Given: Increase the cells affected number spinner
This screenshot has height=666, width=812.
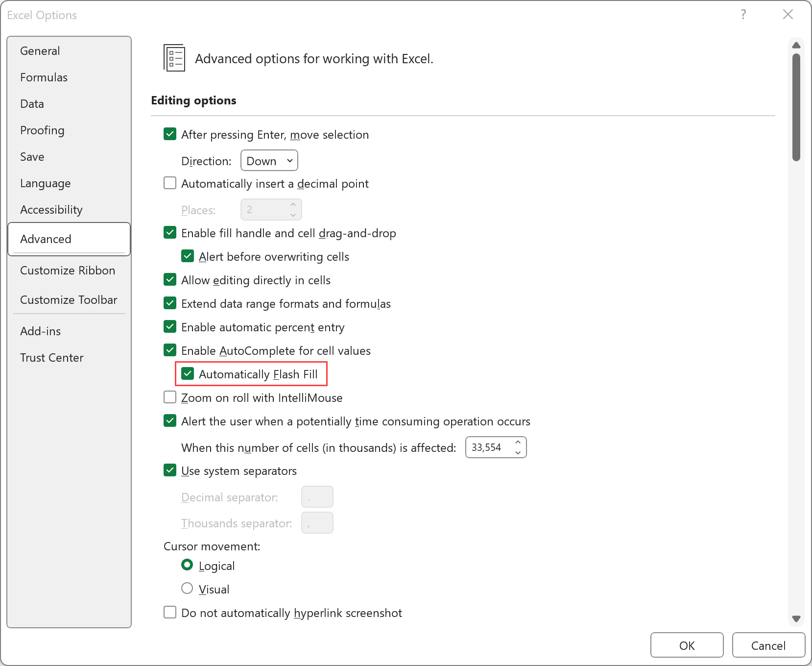Looking at the screenshot, I should (518, 442).
